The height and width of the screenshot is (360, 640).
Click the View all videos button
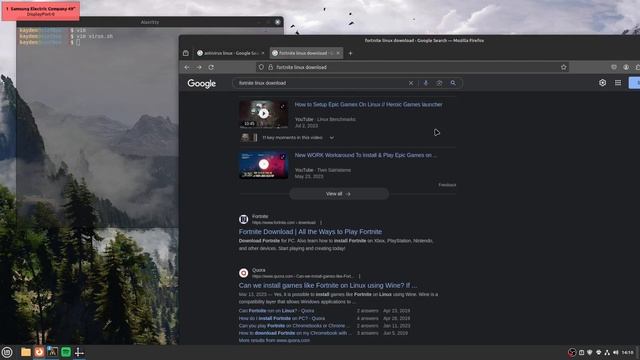coord(339,194)
